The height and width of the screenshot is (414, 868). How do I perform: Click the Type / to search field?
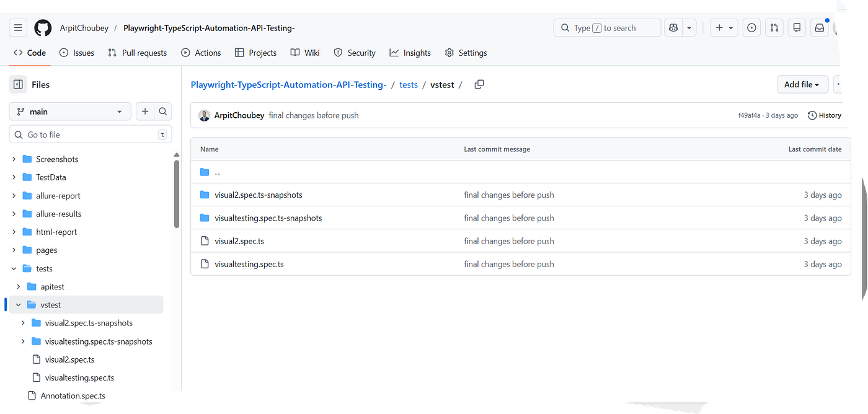click(x=607, y=28)
